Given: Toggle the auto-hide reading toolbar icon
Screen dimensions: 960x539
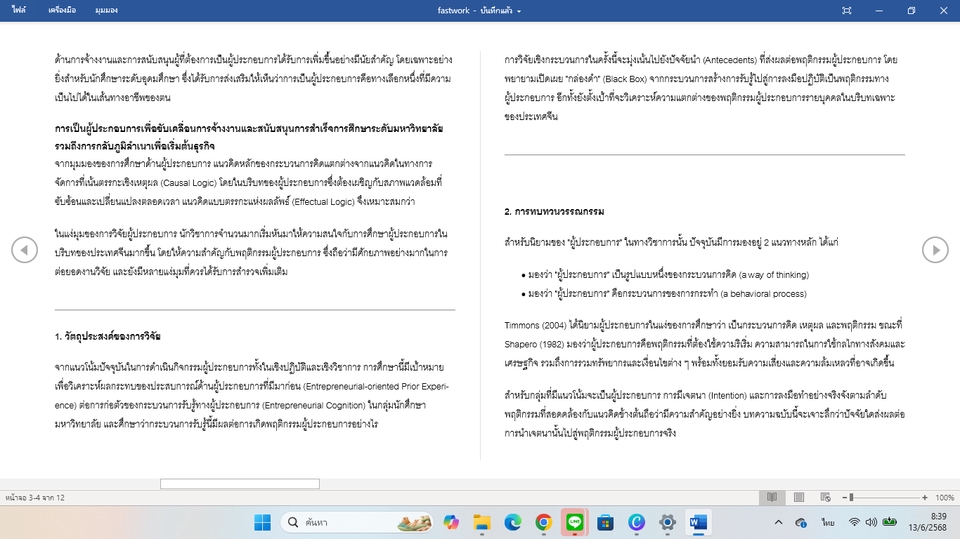Looking at the screenshot, I should coord(846,10).
